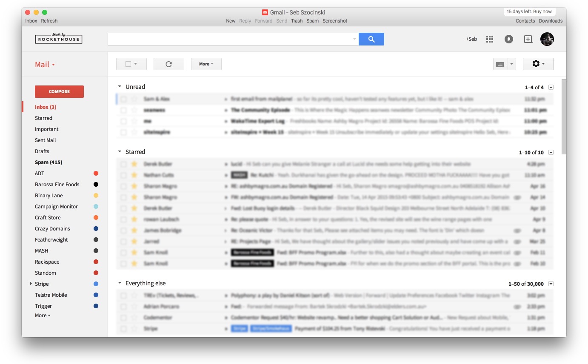588x364 pixels.
Task: Click the red Compose button
Action: point(59,91)
